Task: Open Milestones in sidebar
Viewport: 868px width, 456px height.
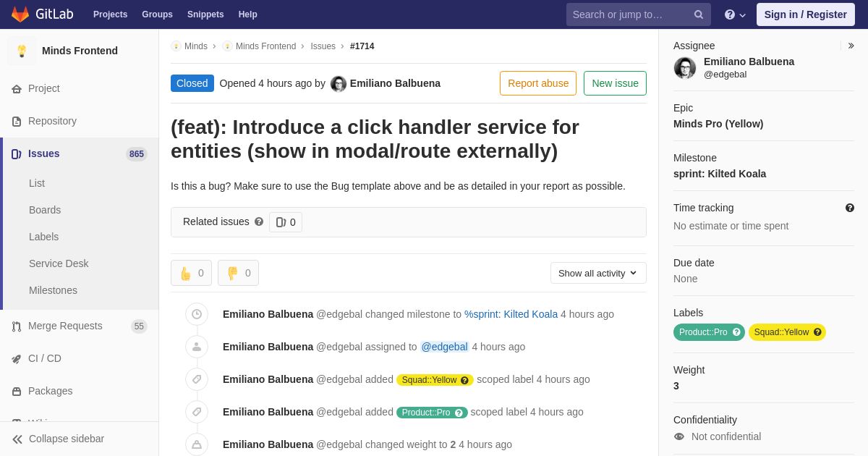Action: coord(53,290)
